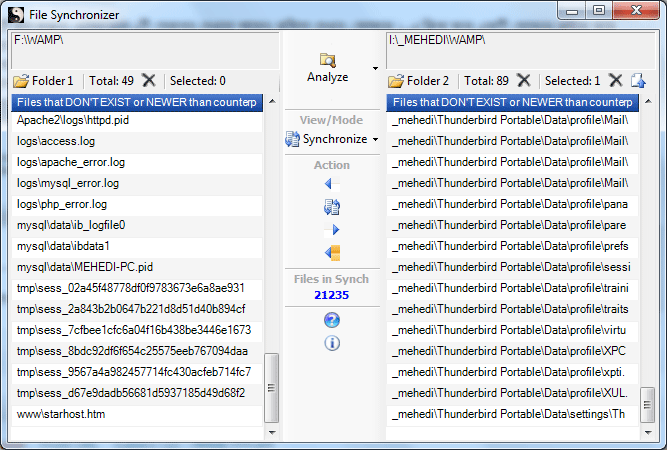Viewport: 667px width, 450px height.
Task: Click the File Synchronizer title bar app icon
Action: click(x=16, y=15)
